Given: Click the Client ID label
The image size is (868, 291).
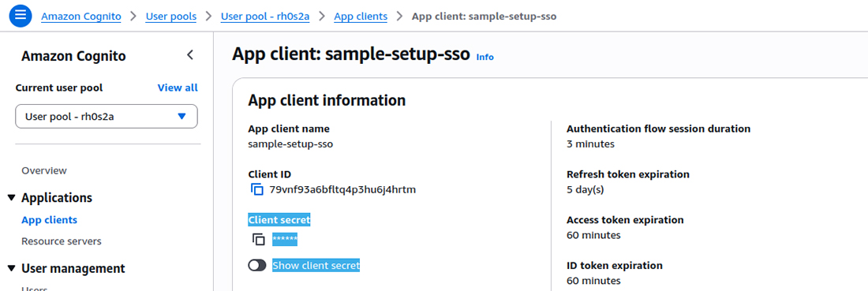Looking at the screenshot, I should [270, 174].
